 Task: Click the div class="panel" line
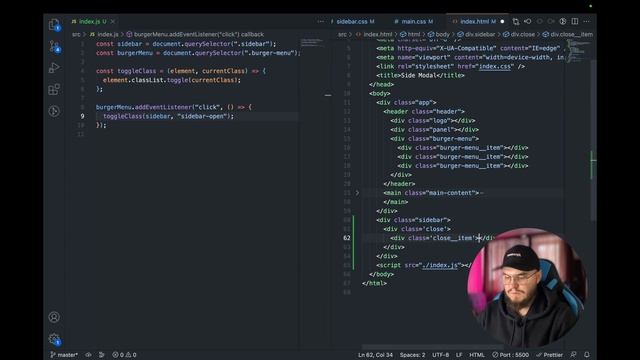click(434, 129)
